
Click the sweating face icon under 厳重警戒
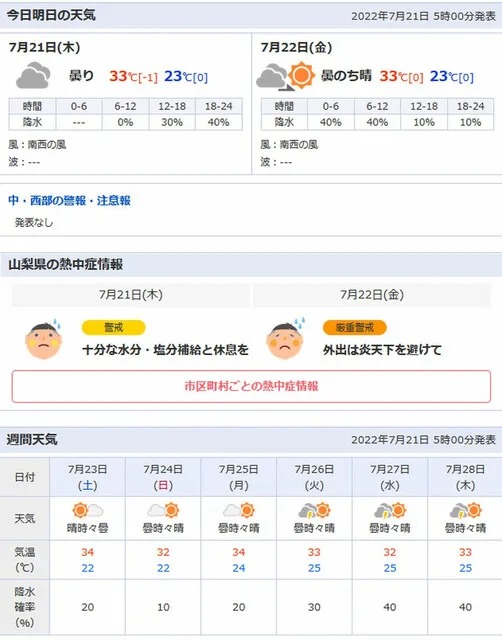pyautogui.click(x=286, y=338)
